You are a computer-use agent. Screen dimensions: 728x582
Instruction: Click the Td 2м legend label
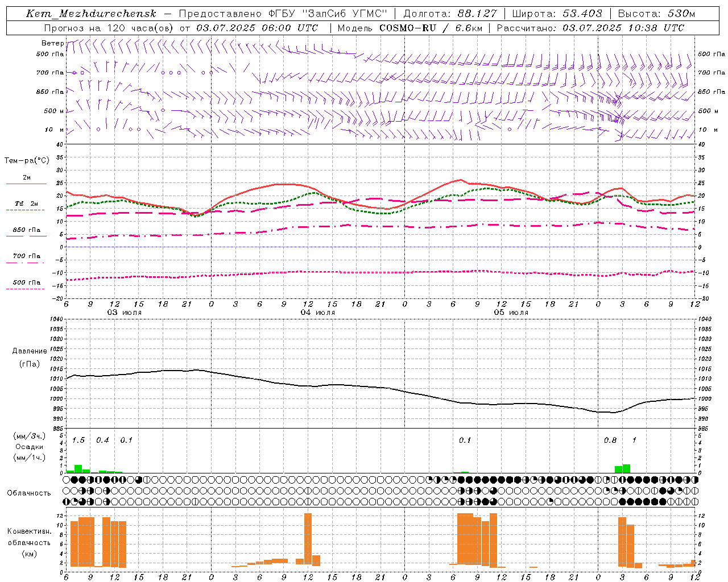coord(27,203)
